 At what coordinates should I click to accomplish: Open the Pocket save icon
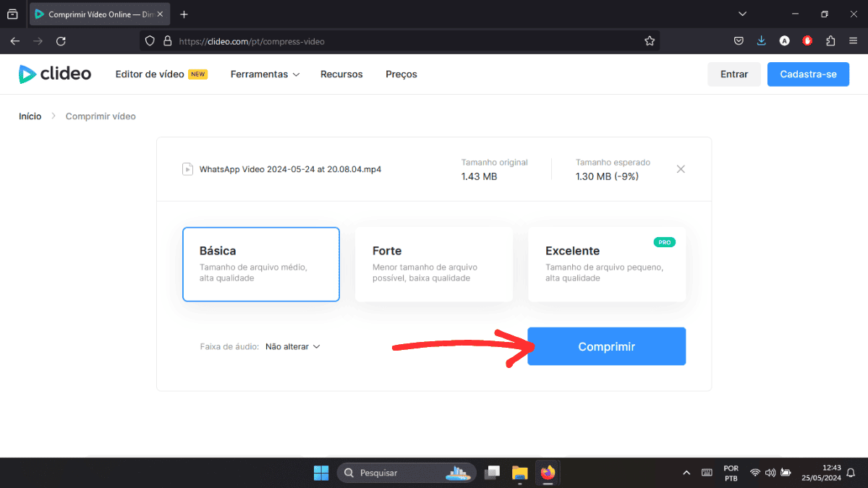739,41
